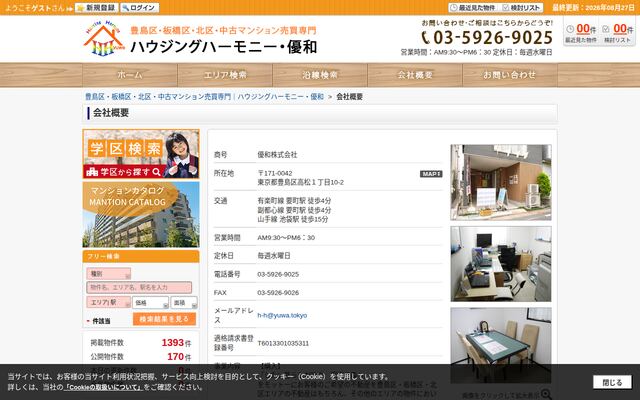This screenshot has width=640, height=400.
Task: Click the MAP button next to address
Action: click(431, 174)
